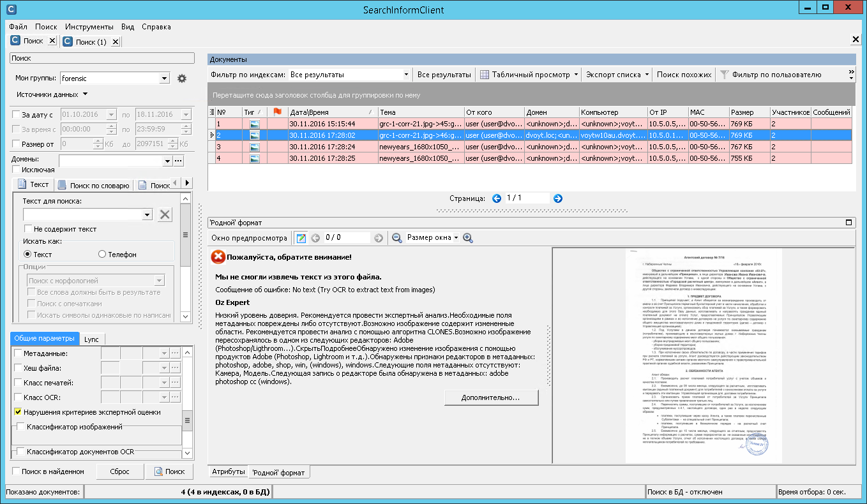Click Поиск похожих button
The width and height of the screenshot is (867, 504).
[x=684, y=75]
